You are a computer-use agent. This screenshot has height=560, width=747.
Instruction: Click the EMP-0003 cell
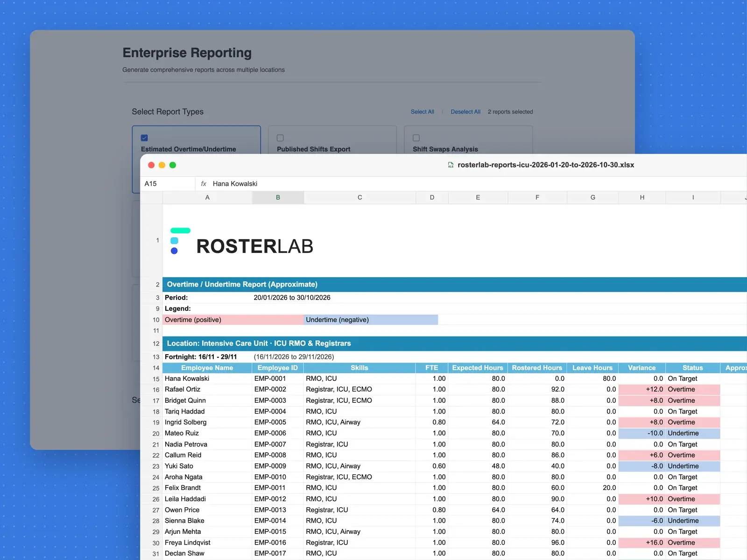(278, 400)
